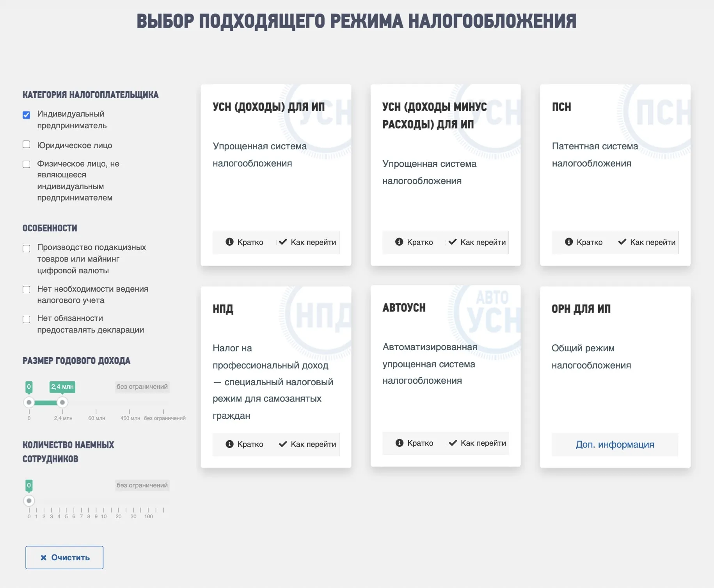This screenshot has height=588, width=714.
Task: Check Производство подакцизных товаров option
Action: tap(27, 248)
